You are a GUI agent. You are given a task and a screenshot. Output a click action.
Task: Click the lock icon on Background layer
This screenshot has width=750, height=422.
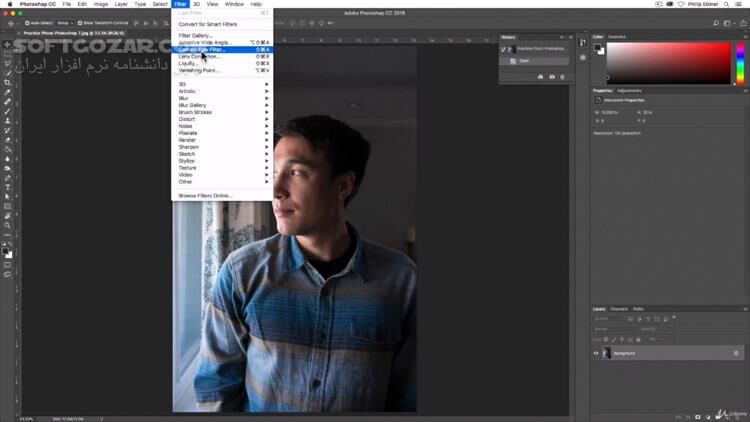click(736, 353)
